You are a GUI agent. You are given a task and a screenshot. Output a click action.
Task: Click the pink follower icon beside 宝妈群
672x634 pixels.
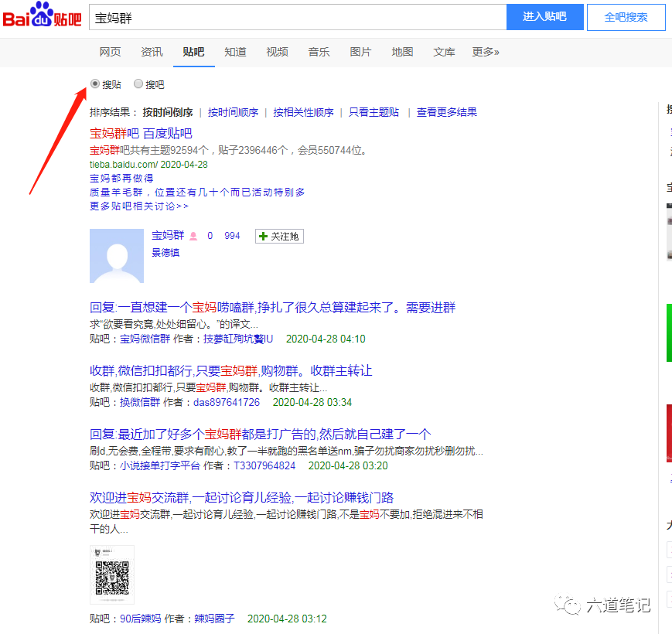pyautogui.click(x=193, y=236)
